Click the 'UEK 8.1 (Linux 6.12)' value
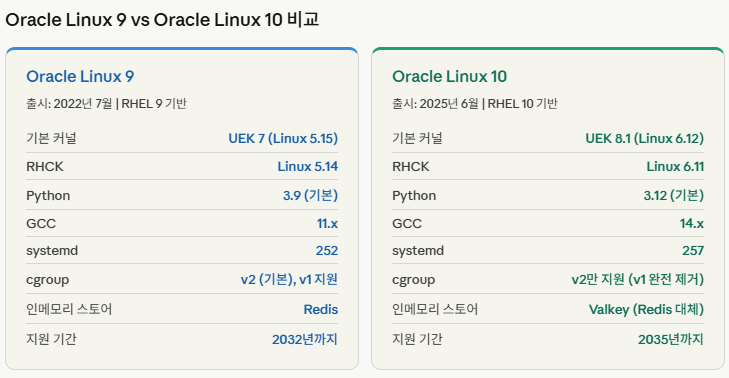This screenshot has width=729, height=378. [x=644, y=138]
